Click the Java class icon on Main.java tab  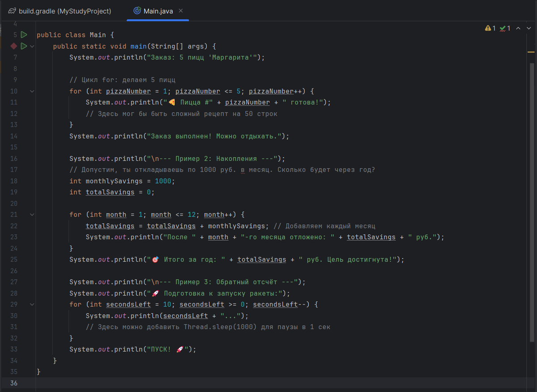pyautogui.click(x=137, y=11)
